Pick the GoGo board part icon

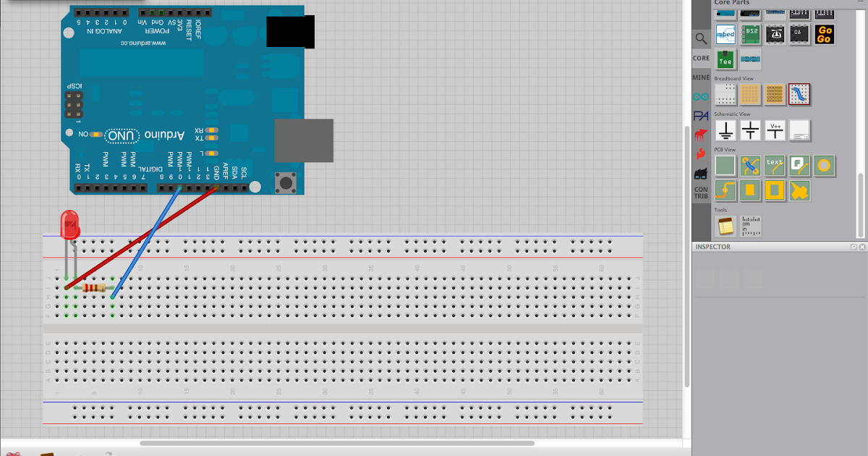click(x=823, y=35)
